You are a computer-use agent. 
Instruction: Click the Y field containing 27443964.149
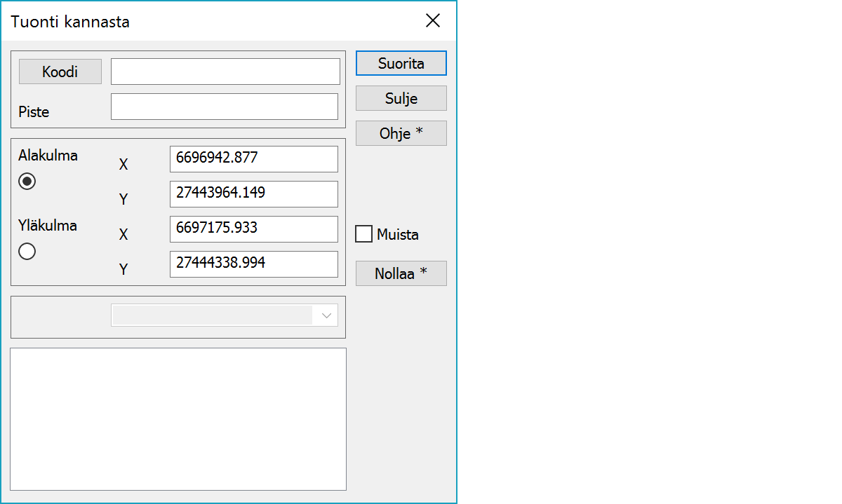point(253,194)
